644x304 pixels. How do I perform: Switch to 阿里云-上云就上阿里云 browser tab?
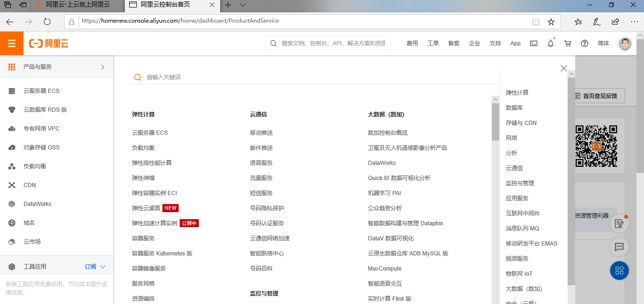pyautogui.click(x=78, y=5)
